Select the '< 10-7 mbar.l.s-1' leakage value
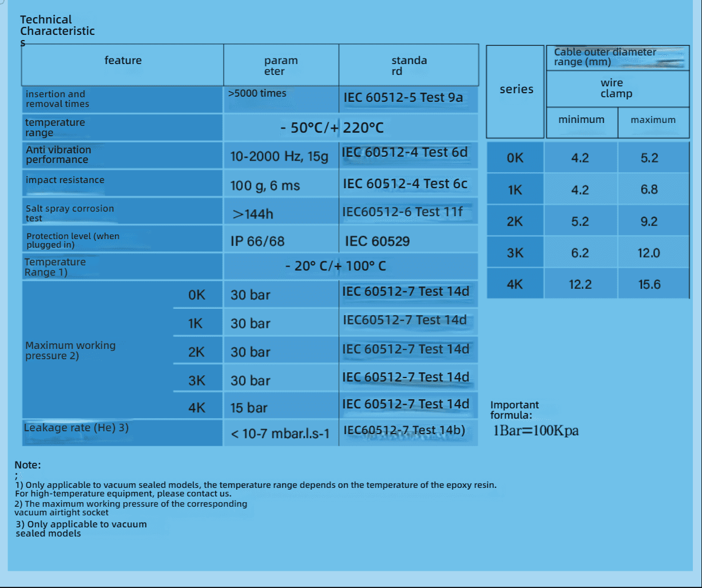This screenshot has height=588, width=702. [280, 434]
